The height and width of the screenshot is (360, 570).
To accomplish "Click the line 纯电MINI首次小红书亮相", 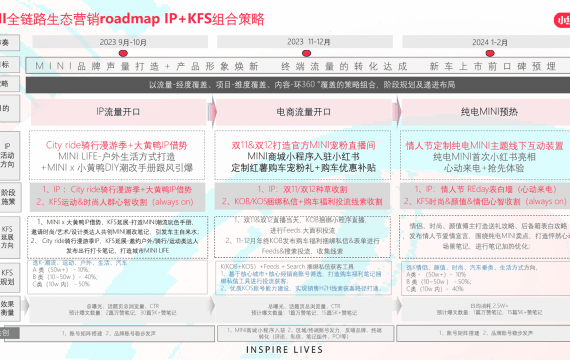I will pos(485,157).
